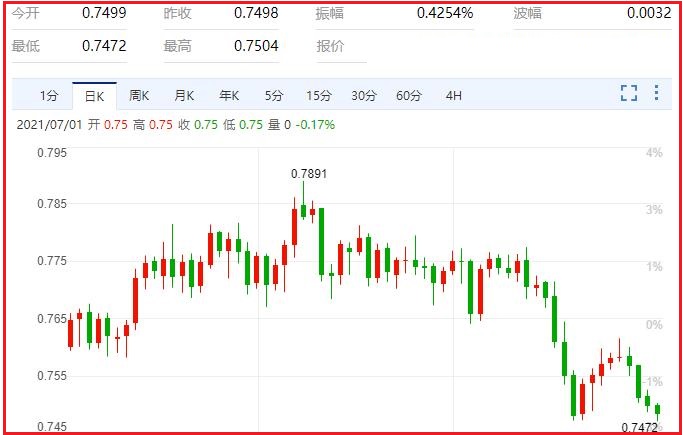Click the 今开 value 0.7499
The height and width of the screenshot is (435, 683).
pyautogui.click(x=104, y=13)
